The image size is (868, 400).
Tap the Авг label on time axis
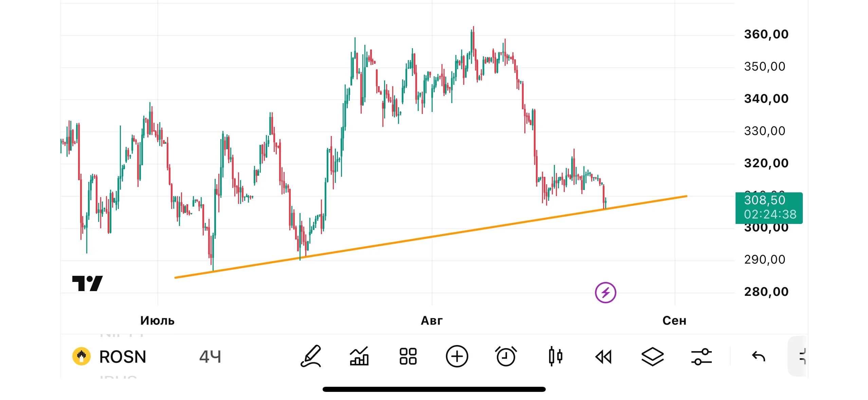[432, 321]
